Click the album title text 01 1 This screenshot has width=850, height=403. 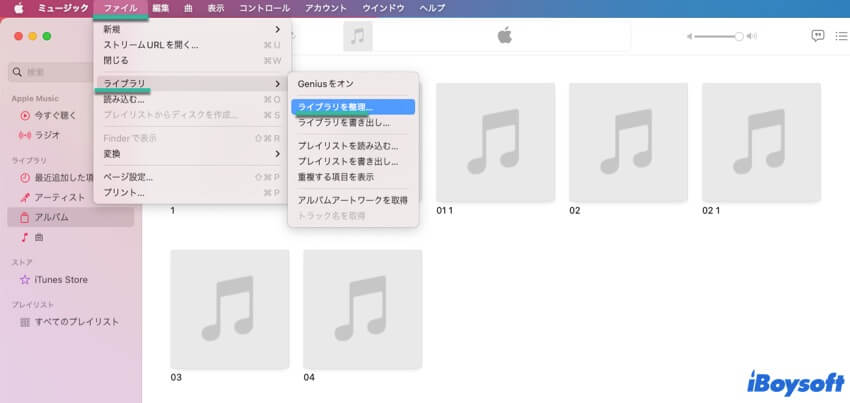(x=444, y=210)
